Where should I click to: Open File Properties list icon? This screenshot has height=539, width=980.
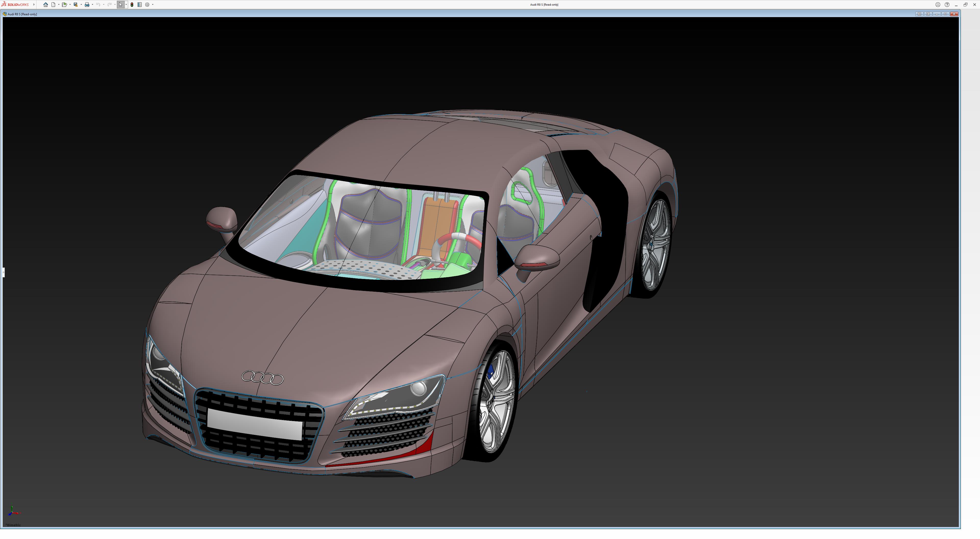pyautogui.click(x=140, y=5)
